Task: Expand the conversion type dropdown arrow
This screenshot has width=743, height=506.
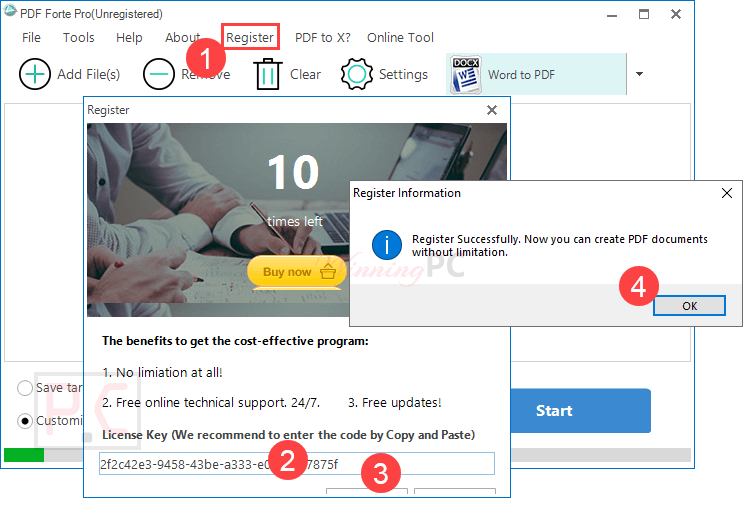Action: tap(640, 74)
